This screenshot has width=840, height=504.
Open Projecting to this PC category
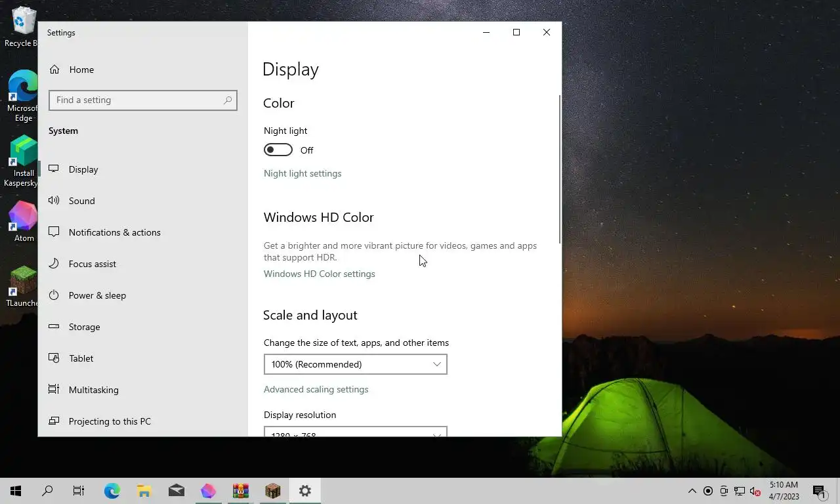[x=143, y=421]
